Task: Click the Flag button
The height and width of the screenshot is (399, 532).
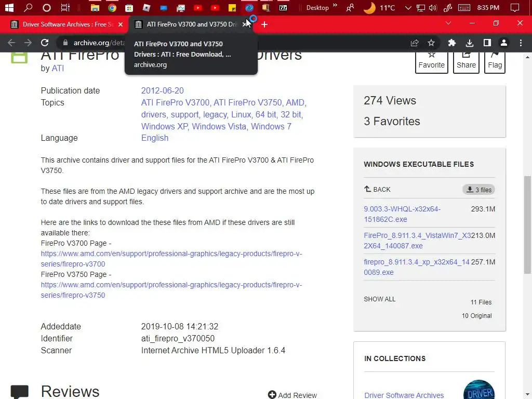Action: [495, 62]
